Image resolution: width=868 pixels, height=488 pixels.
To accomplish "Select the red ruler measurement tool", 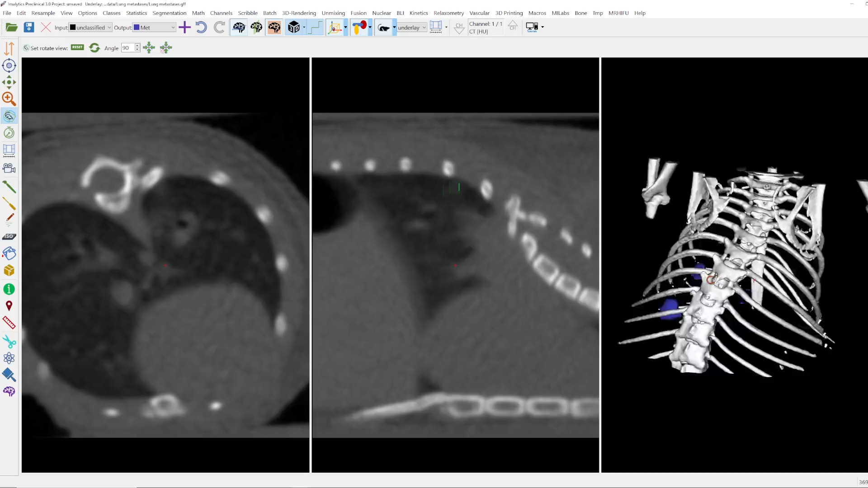I will [9, 323].
